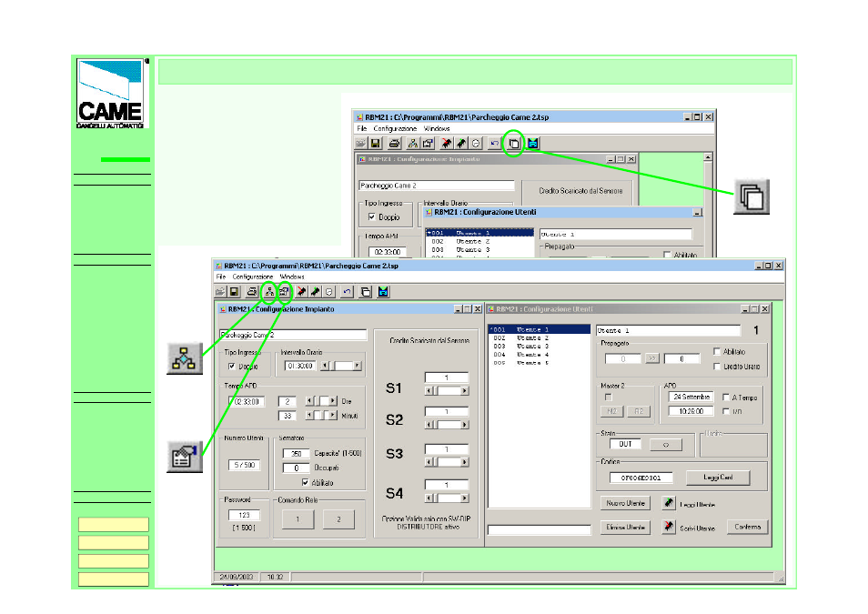Select Utente 3 row in lower user list

pyautogui.click(x=540, y=346)
